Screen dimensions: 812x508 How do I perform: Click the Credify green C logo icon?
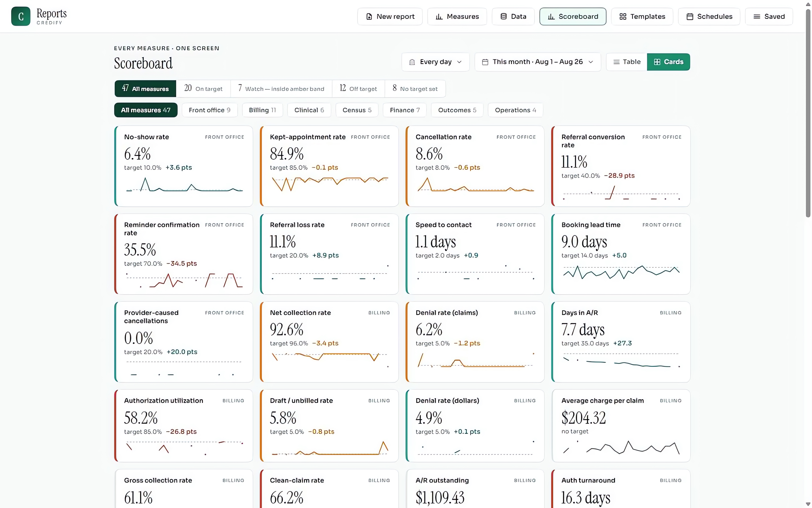point(21,16)
